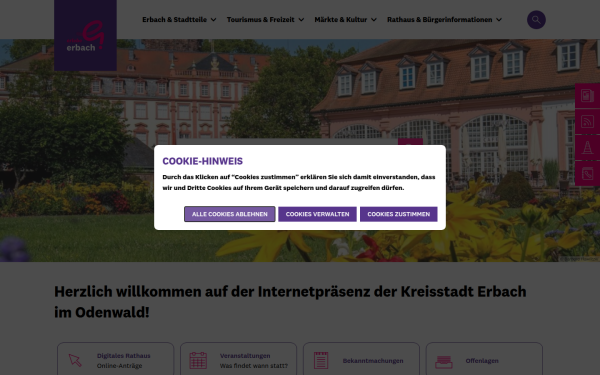Viewport: 600px width, 375px height.
Task: Click the Online-Anträge subtitle text
Action: click(119, 366)
